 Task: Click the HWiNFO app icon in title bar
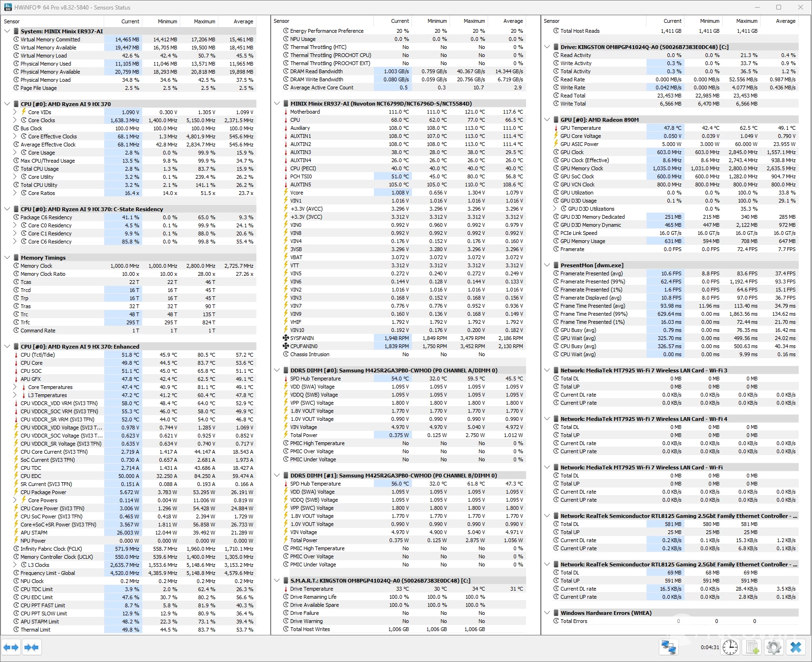[x=8, y=7]
